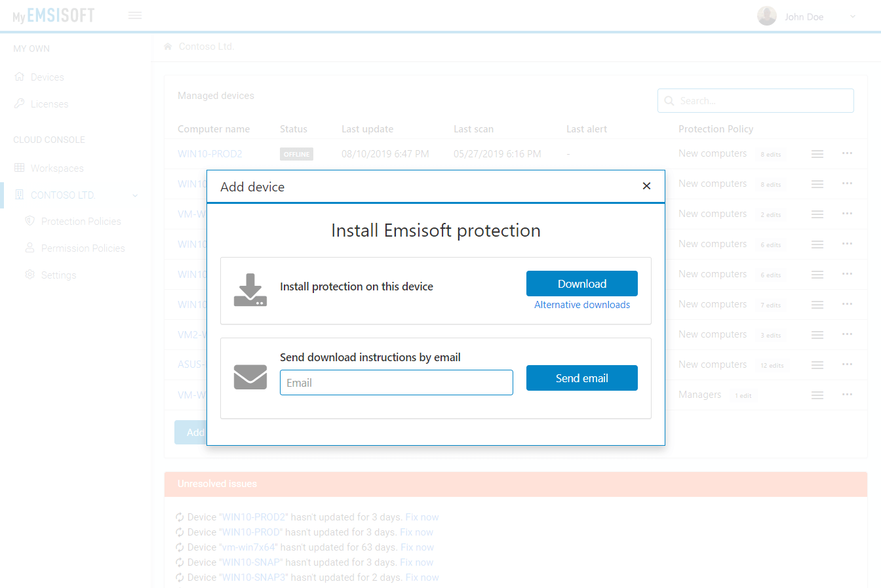Open the "WIN10-SNAP" device link in issues
The height and width of the screenshot is (588, 881).
point(251,562)
